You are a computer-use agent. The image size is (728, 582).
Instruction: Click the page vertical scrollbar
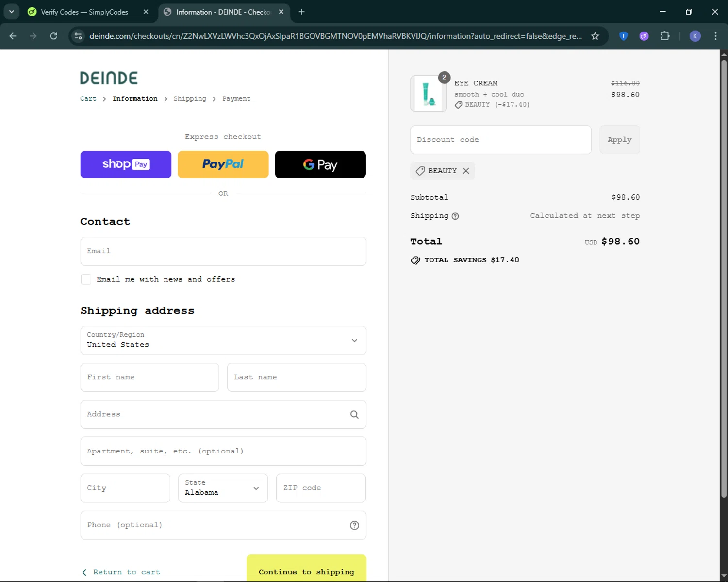coord(724,279)
